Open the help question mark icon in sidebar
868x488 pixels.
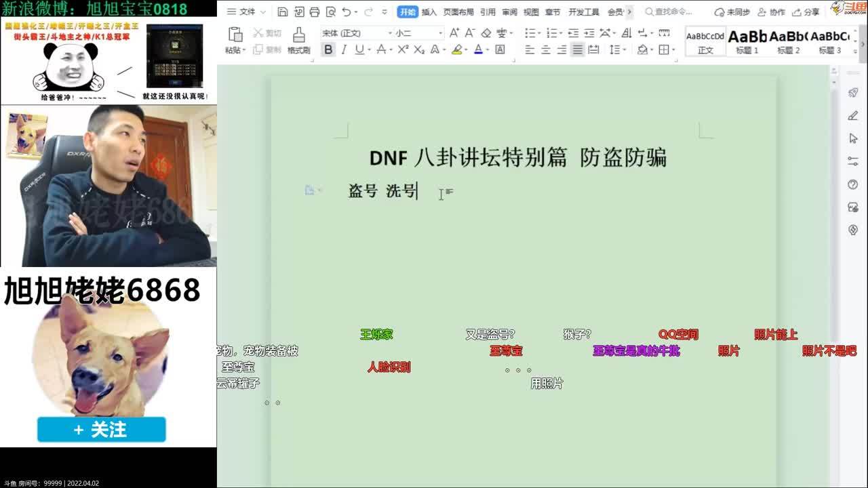pos(853,184)
